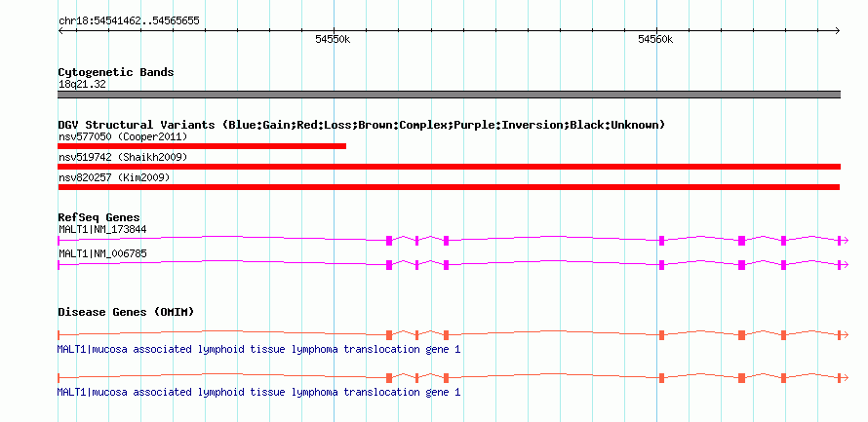The image size is (868, 422).
Task: Click the 18q21.32 cytogenetic band bar
Action: [450, 95]
